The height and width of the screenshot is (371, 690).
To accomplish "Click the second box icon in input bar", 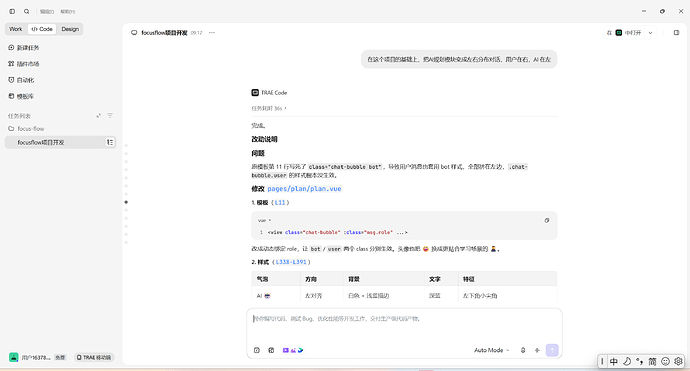I will (271, 350).
